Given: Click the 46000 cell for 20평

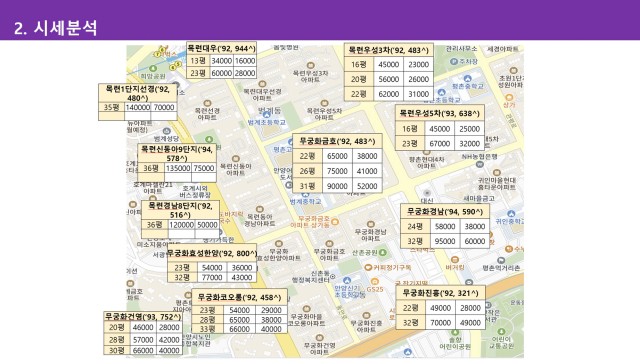Looking at the screenshot, I should tap(143, 327).
